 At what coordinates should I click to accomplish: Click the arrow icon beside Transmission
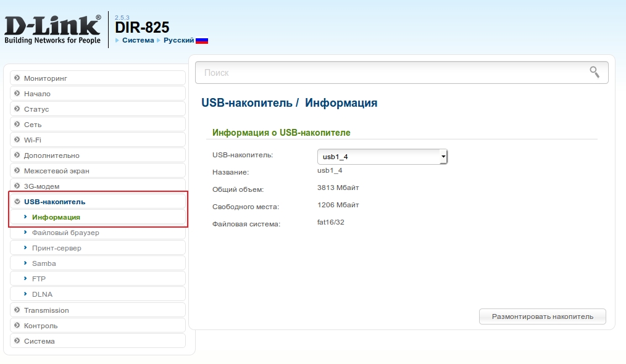pyautogui.click(x=17, y=310)
